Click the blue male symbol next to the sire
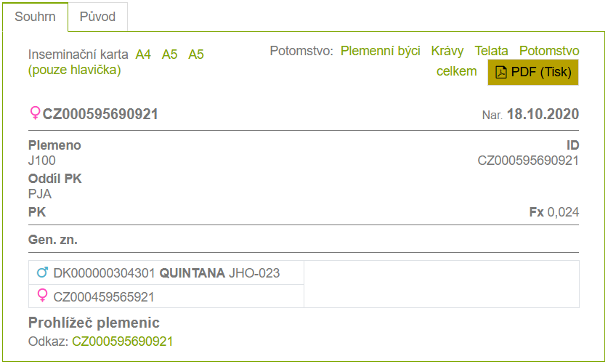Viewport: 608px width, 364px height. [x=42, y=273]
